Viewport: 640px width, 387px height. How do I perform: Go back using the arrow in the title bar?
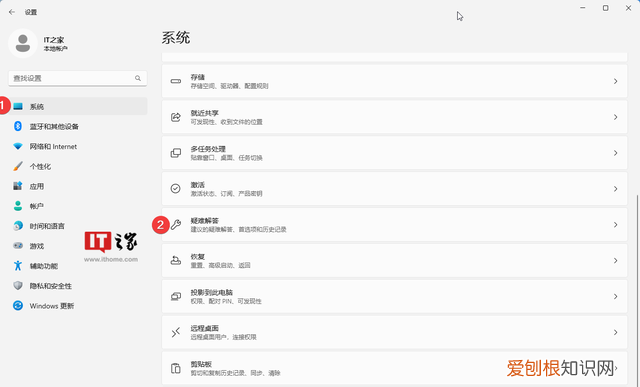(12, 12)
